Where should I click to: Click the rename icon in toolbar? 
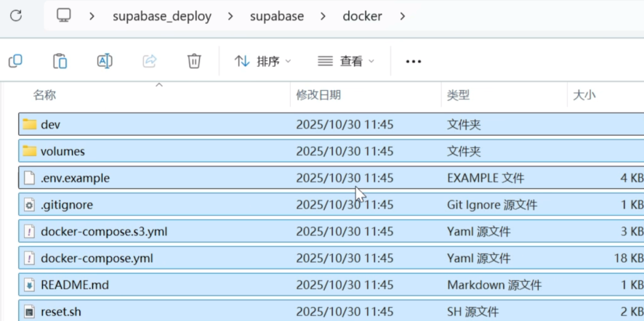coord(105,61)
